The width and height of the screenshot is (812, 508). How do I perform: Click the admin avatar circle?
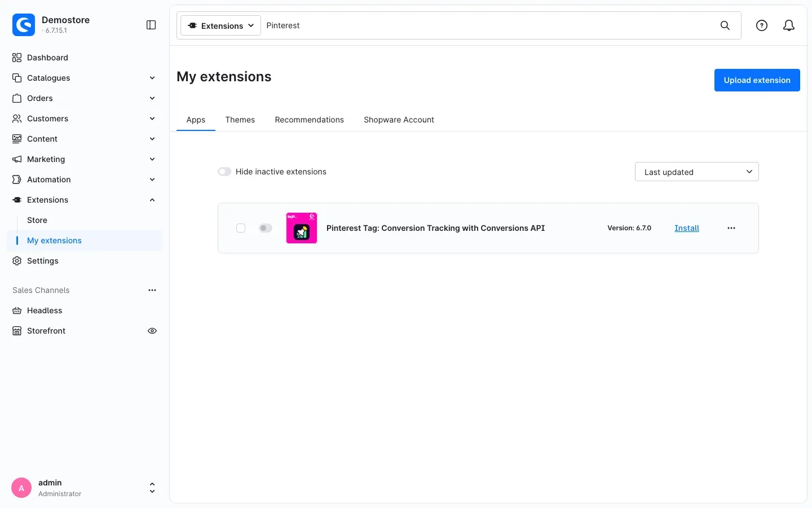coord(21,488)
